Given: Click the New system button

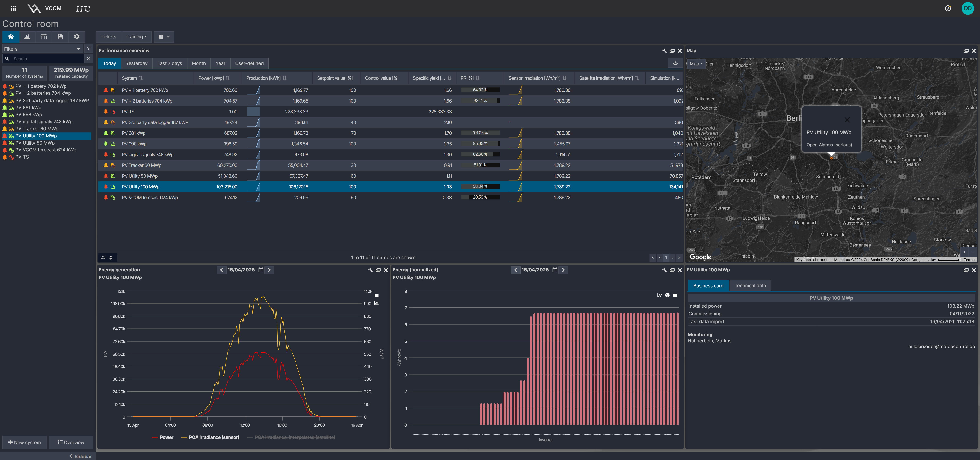Looking at the screenshot, I should click(24, 442).
